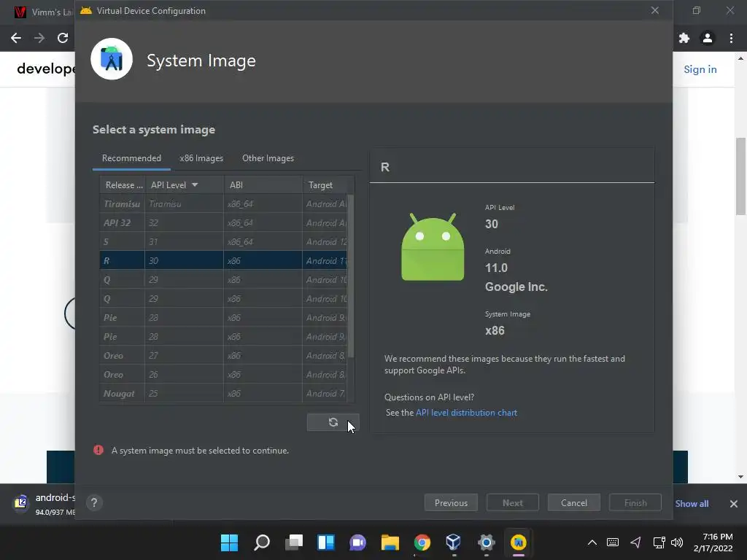Click Sign in on the developer page
The image size is (747, 560).
(x=700, y=69)
